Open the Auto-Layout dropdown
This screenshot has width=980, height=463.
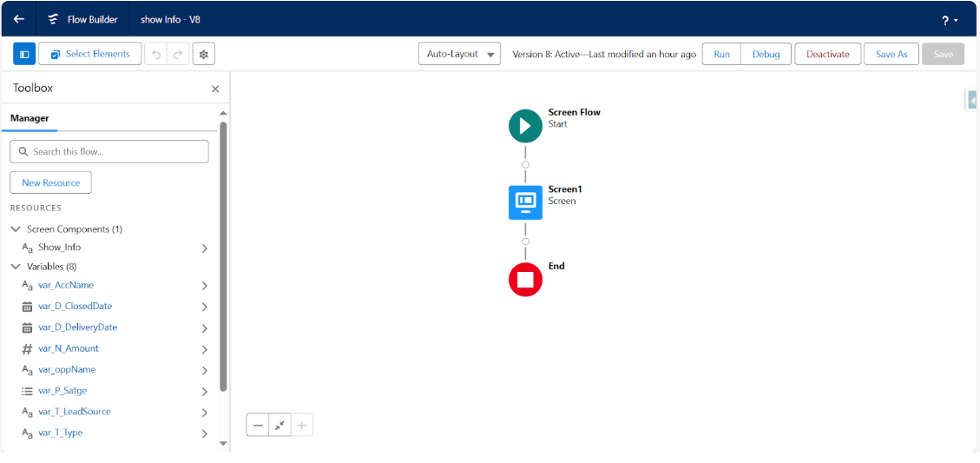click(x=460, y=55)
